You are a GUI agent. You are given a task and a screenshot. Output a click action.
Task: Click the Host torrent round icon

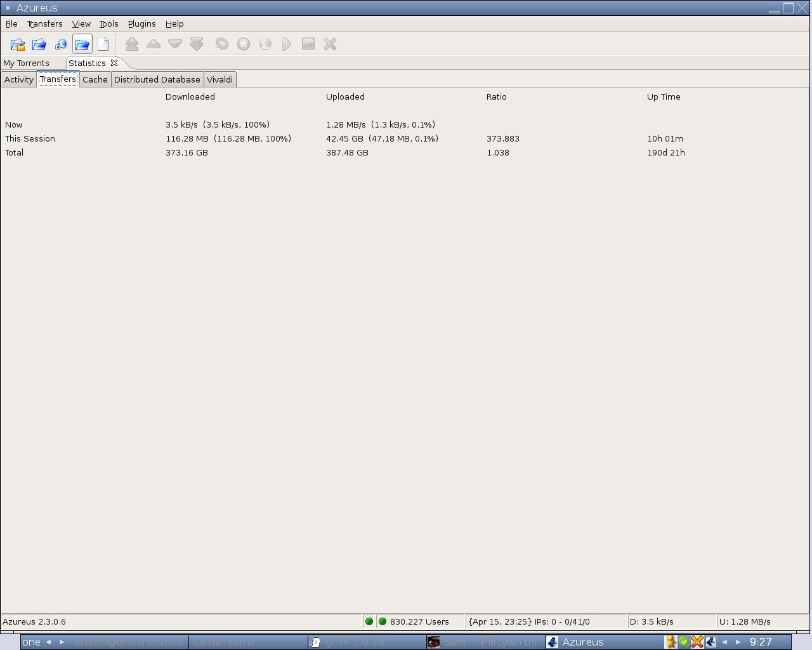244,44
